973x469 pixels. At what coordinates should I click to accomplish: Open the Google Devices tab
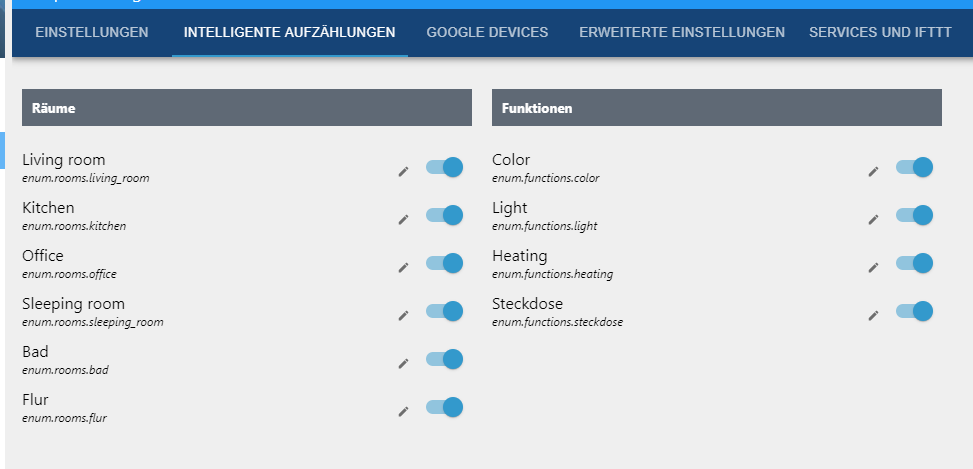tap(487, 32)
